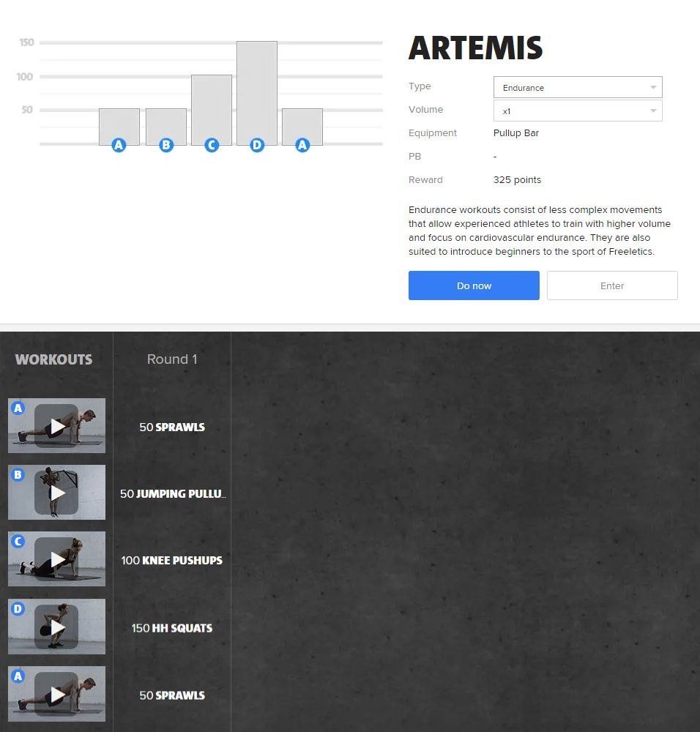
Task: Play the Jumping Pullups video thumbnail
Action: 56,493
